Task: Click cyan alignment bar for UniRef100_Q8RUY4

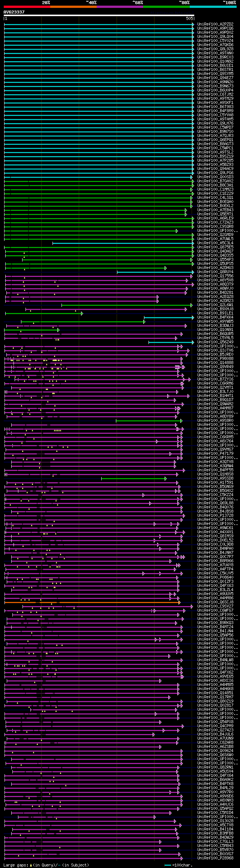Action: tap(156, 272)
